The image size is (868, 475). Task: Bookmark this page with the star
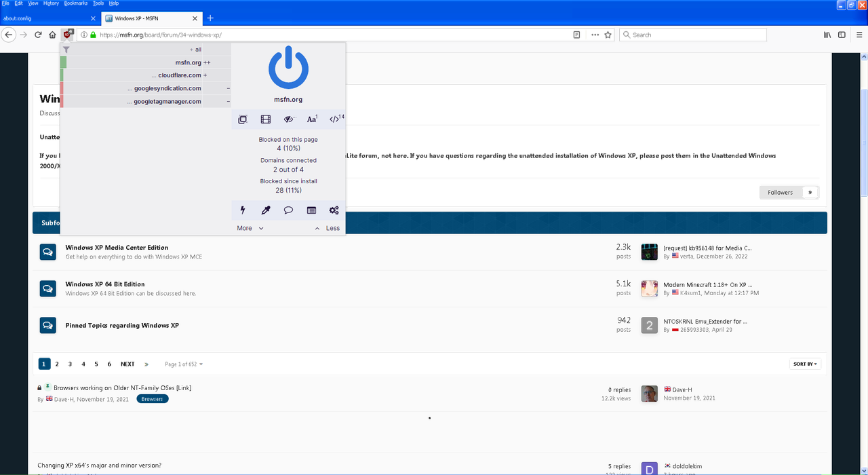[x=608, y=35]
